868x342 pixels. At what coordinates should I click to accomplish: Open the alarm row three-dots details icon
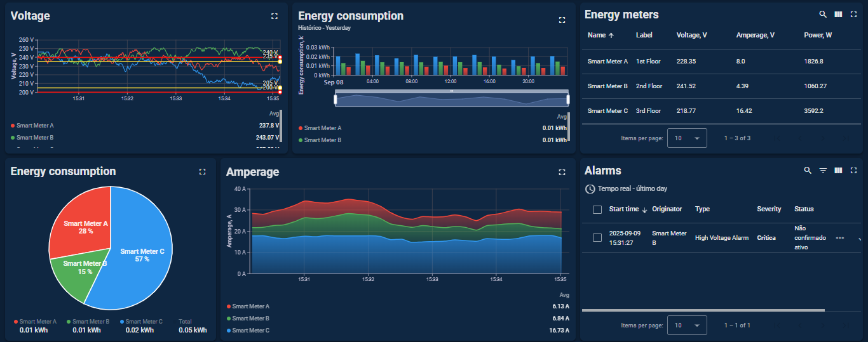pos(840,238)
